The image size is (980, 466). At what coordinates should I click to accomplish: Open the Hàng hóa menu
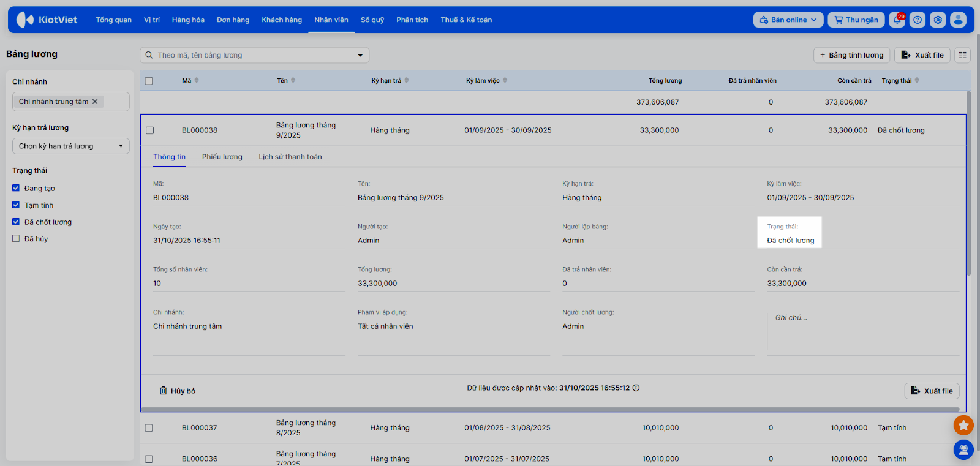pyautogui.click(x=188, y=20)
